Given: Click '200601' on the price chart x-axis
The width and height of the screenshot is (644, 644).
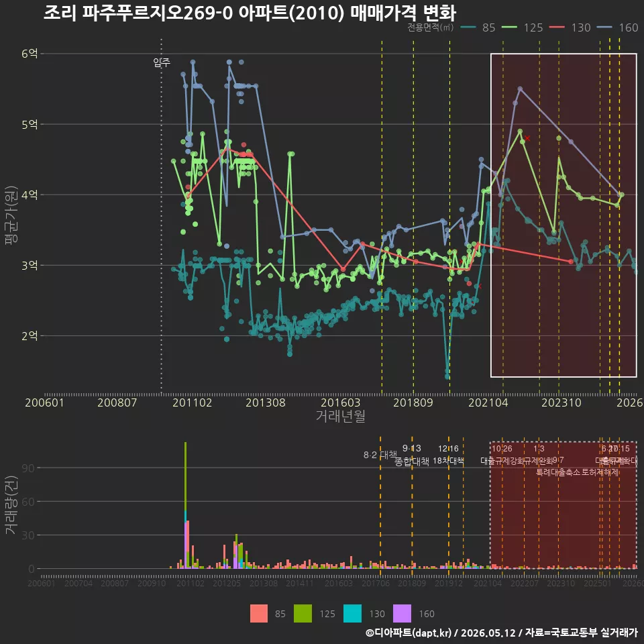Looking at the screenshot, I should [44, 402].
